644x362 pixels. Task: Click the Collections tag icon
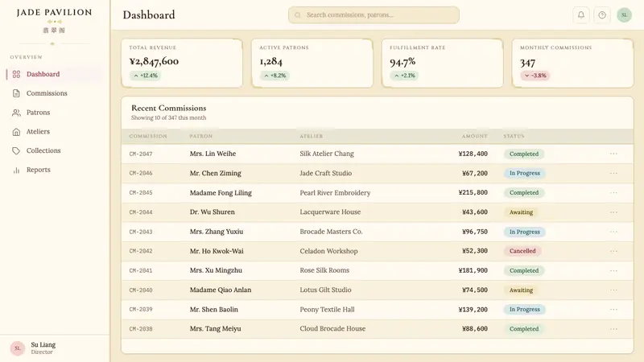[x=16, y=150]
